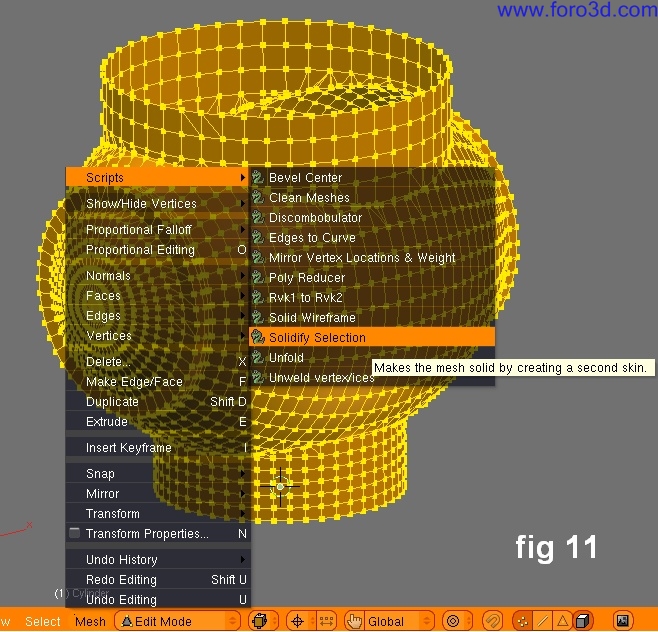Select Proportional Editing menu entry
Image resolution: width=658 pixels, height=632 pixels.
click(x=158, y=250)
